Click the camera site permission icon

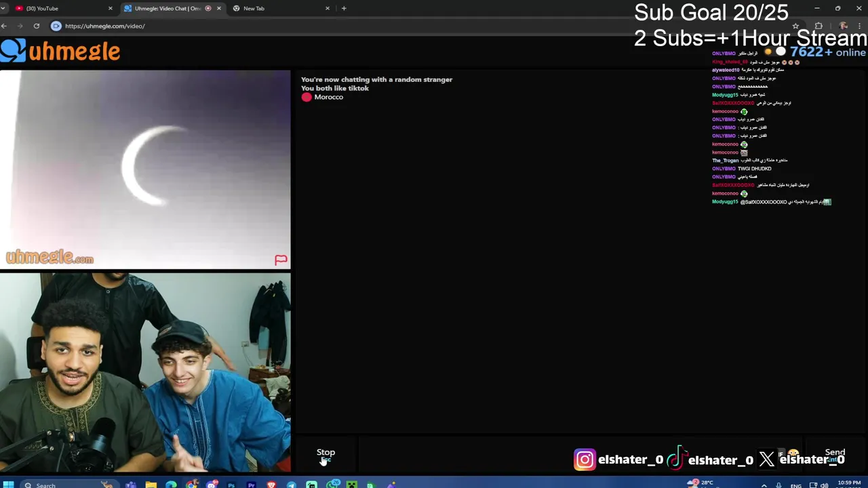pyautogui.click(x=56, y=26)
